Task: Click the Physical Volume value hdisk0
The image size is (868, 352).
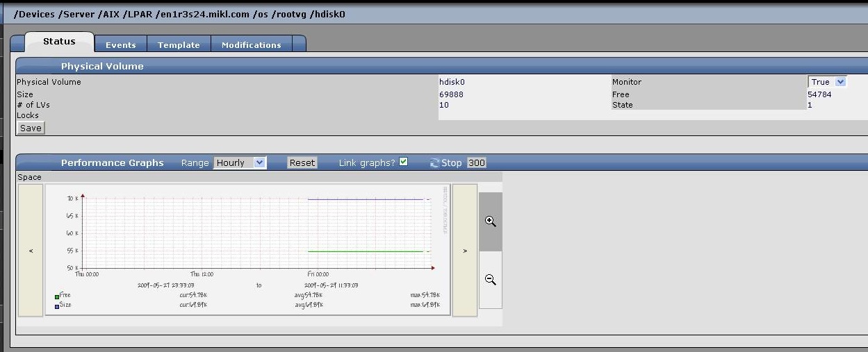Action: coord(452,82)
